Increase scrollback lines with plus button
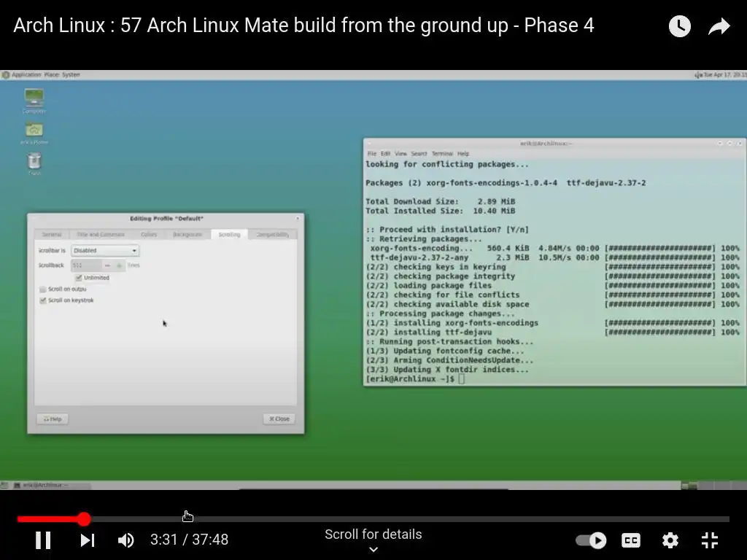The image size is (747, 560). tap(119, 265)
